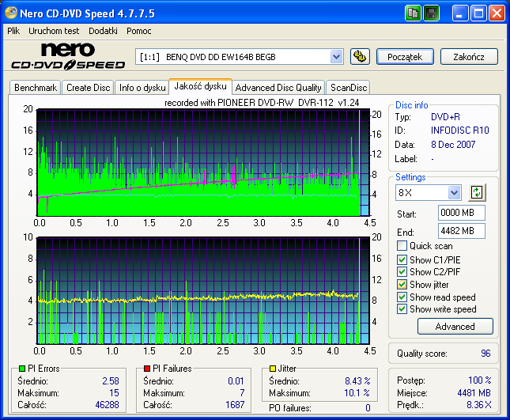Uncheck Show read speed

(x=402, y=297)
